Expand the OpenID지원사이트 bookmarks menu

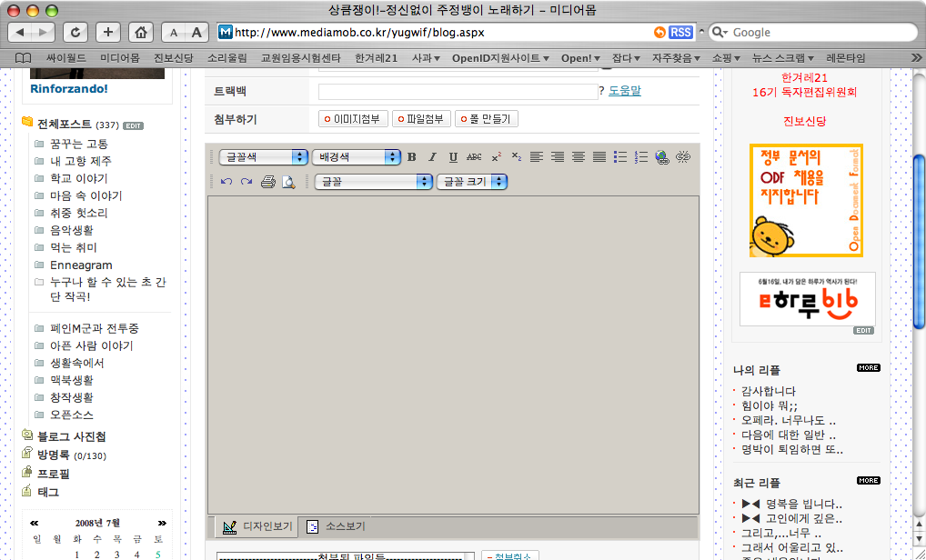pyautogui.click(x=501, y=58)
